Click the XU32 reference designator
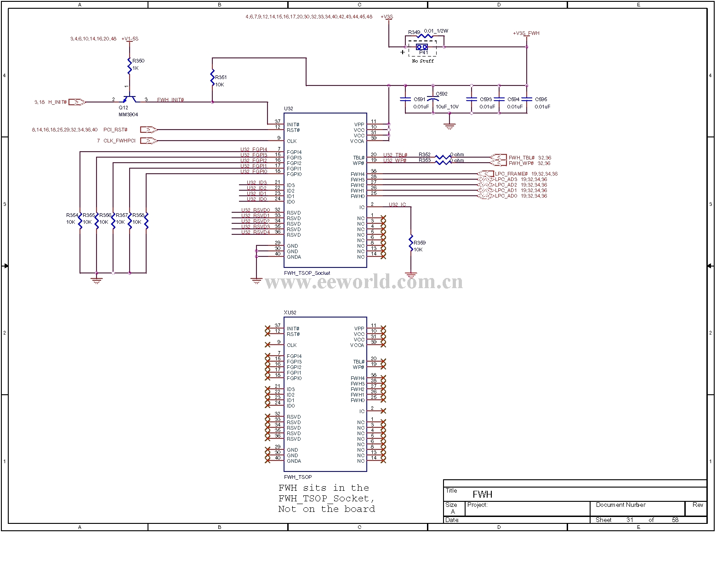The height and width of the screenshot is (562, 728). (x=290, y=312)
